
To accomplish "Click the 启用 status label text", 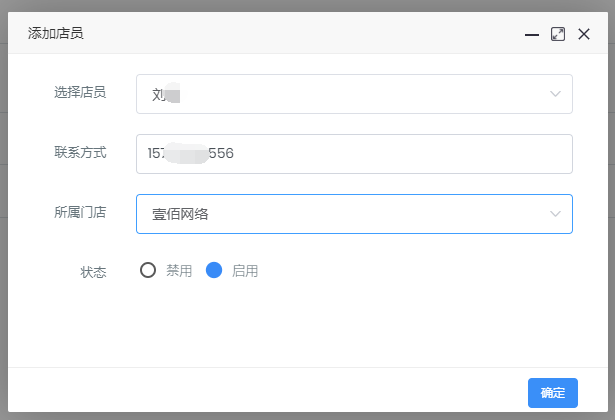I will pos(244,271).
